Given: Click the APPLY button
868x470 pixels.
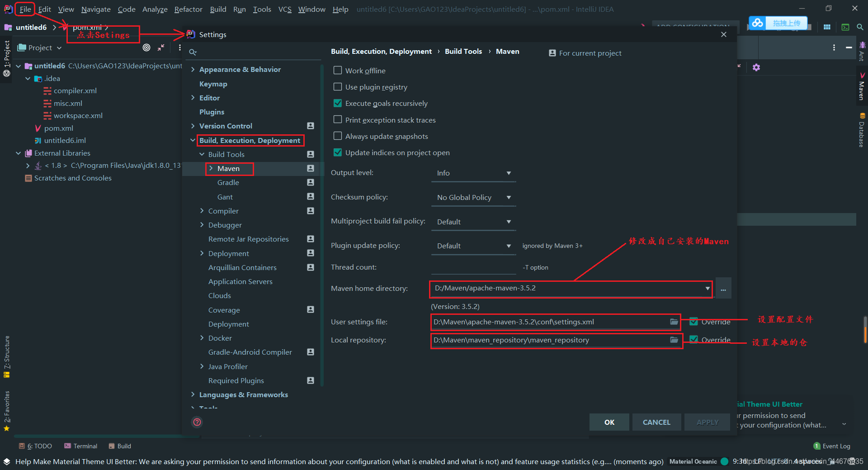Looking at the screenshot, I should coord(708,422).
